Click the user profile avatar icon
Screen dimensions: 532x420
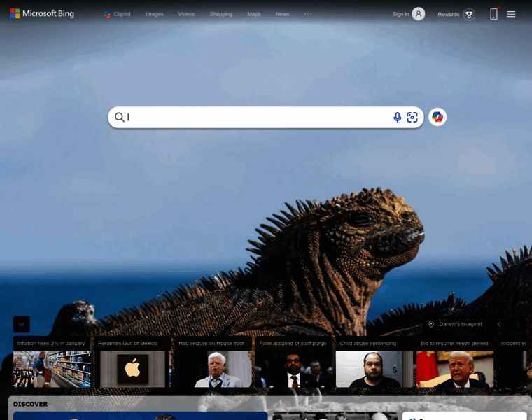tap(419, 14)
